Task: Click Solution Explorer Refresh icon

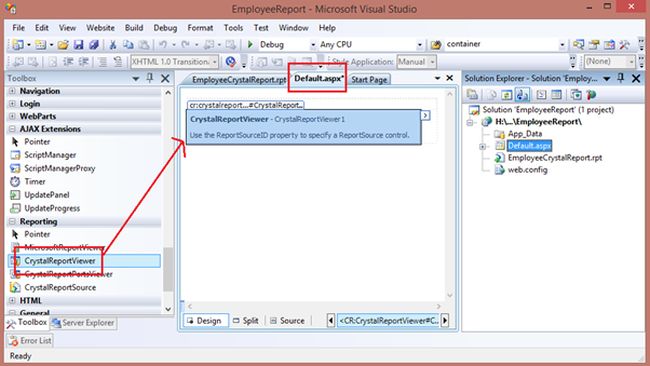Action: (x=507, y=95)
